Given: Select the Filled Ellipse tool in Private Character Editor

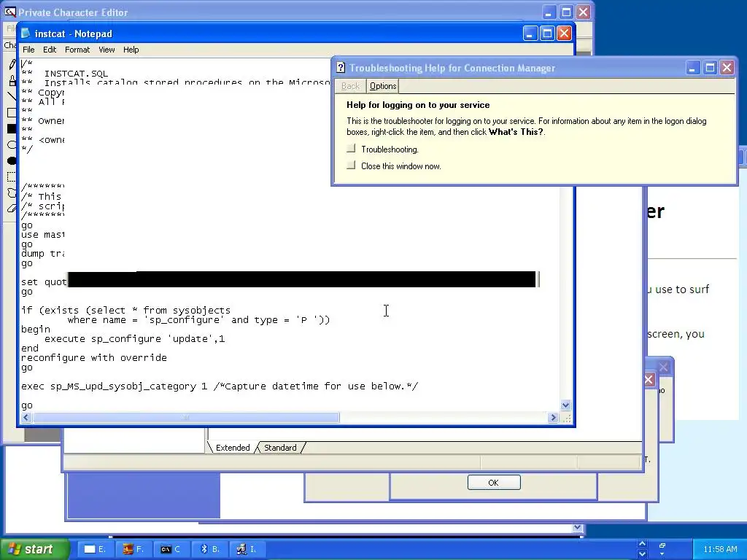Looking at the screenshot, I should pos(12,161).
